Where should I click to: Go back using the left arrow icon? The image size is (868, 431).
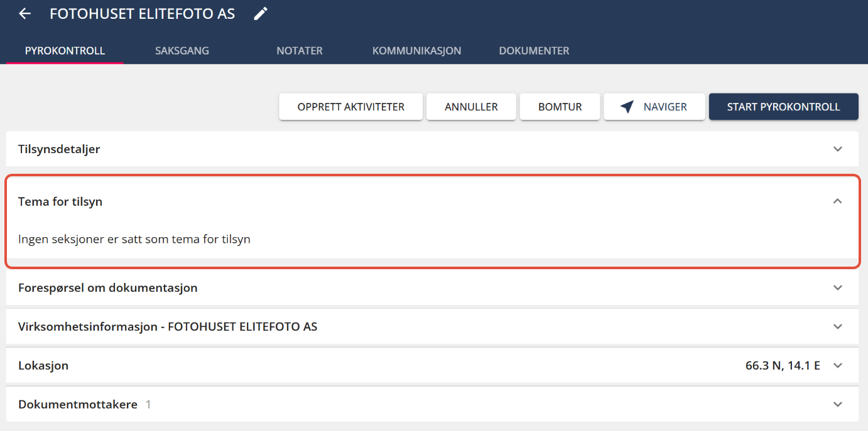[24, 14]
